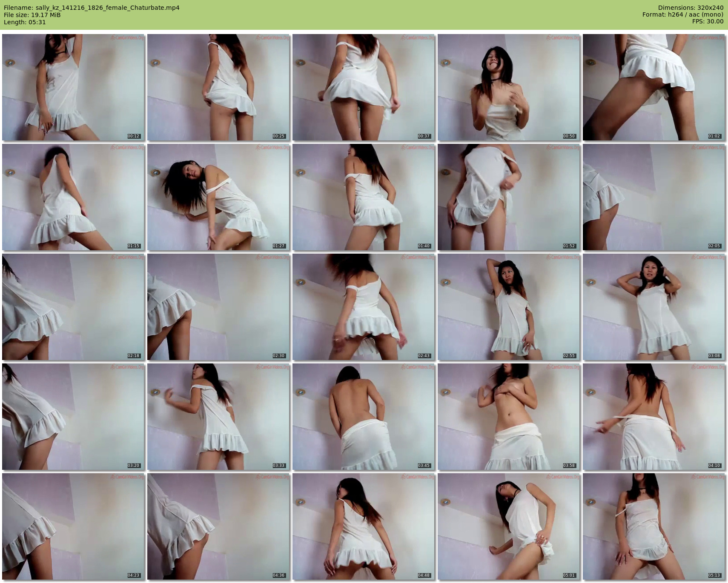The width and height of the screenshot is (728, 583).
Task: Choose the thumbnail stamped 02:05
Action: [x=654, y=197]
